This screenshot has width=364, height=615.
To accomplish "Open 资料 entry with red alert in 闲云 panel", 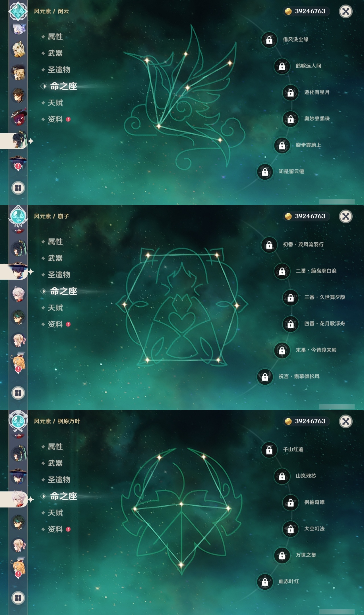I will click(56, 119).
